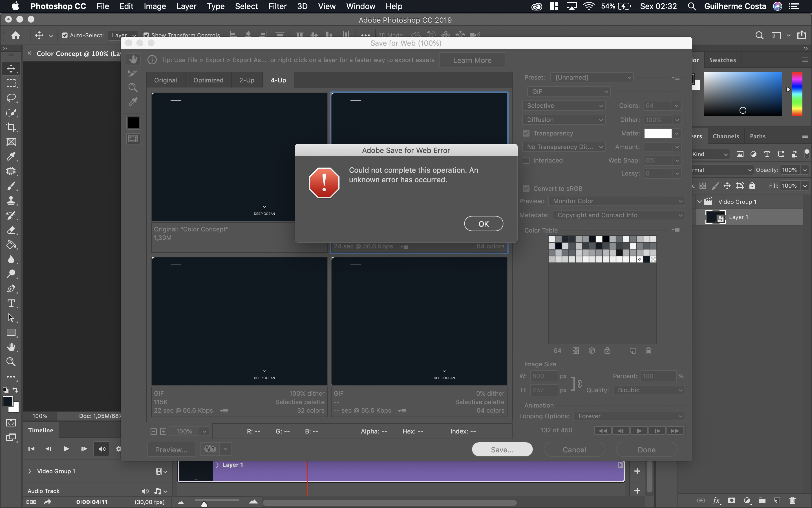Collapse Video Group 1 in Layers panel

pos(700,202)
